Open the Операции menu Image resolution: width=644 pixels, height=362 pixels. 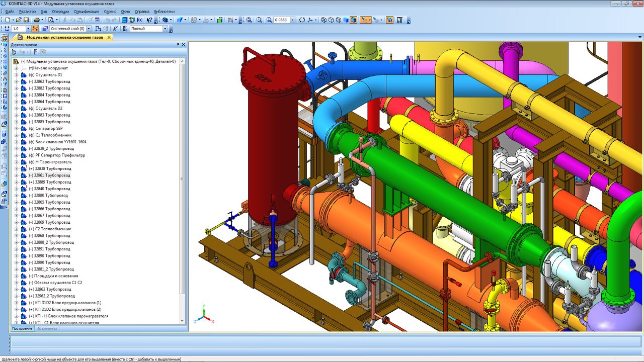point(60,11)
